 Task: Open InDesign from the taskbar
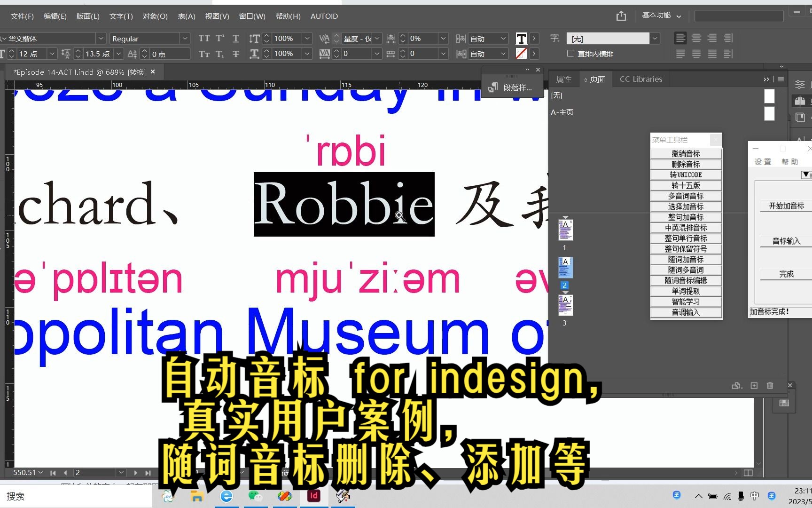(313, 496)
